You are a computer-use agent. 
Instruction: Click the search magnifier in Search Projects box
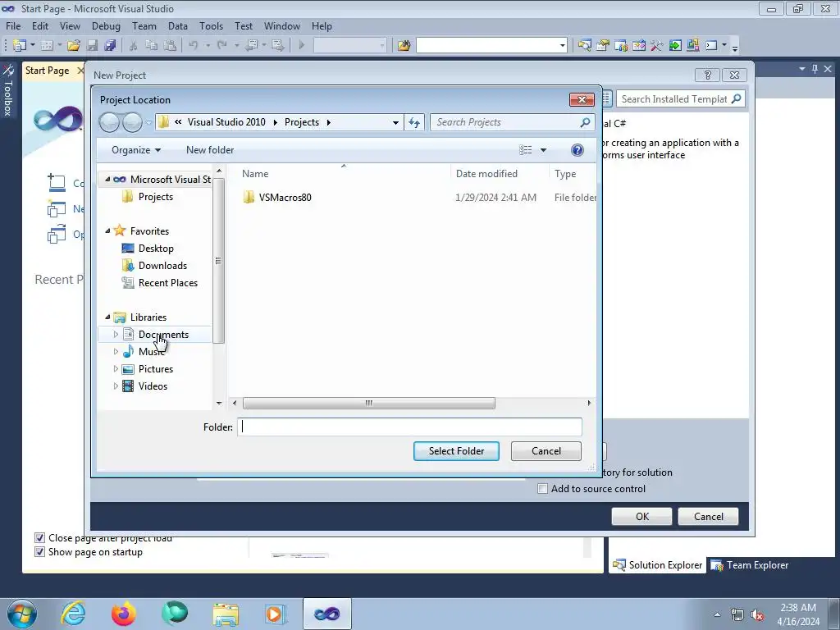(585, 122)
